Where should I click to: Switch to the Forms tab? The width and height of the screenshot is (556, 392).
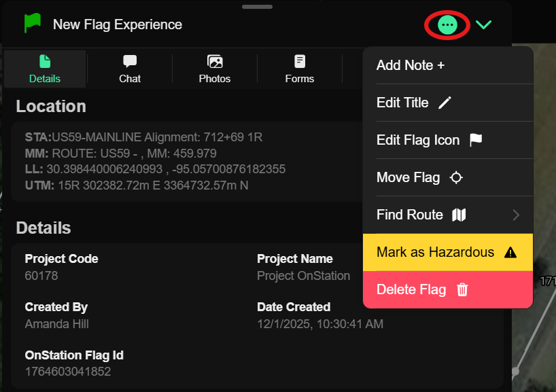tap(300, 69)
